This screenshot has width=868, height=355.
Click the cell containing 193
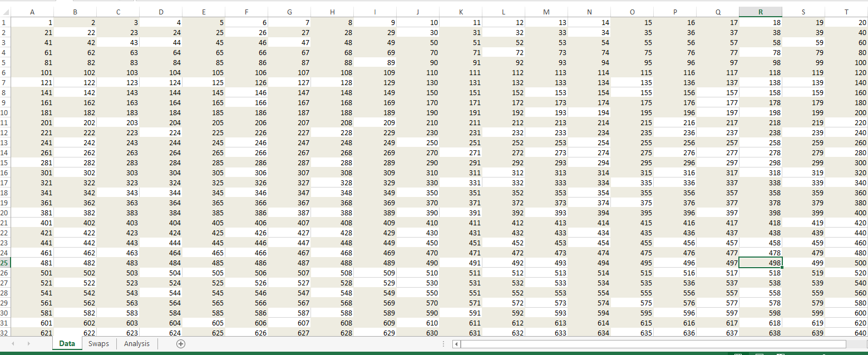546,112
